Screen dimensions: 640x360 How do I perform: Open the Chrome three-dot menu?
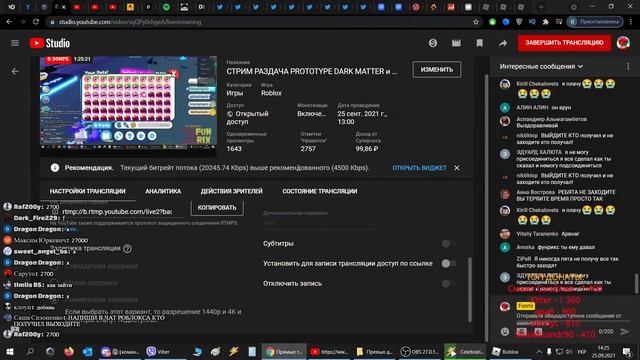coord(632,22)
